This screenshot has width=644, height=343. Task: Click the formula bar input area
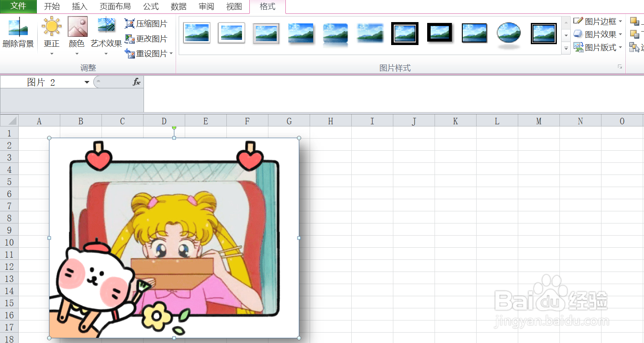click(x=393, y=94)
